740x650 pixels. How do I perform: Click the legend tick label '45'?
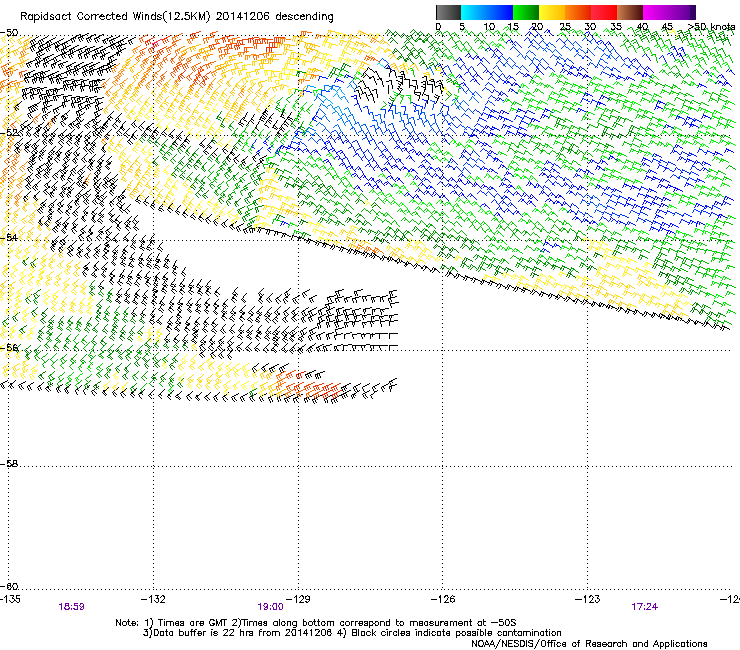point(667,27)
